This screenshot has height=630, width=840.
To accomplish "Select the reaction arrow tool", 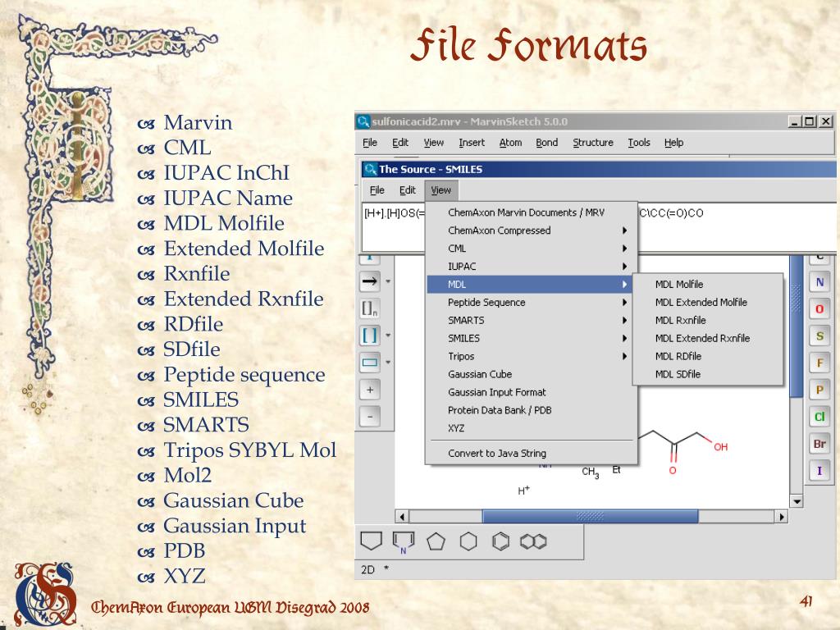I will tap(370, 281).
